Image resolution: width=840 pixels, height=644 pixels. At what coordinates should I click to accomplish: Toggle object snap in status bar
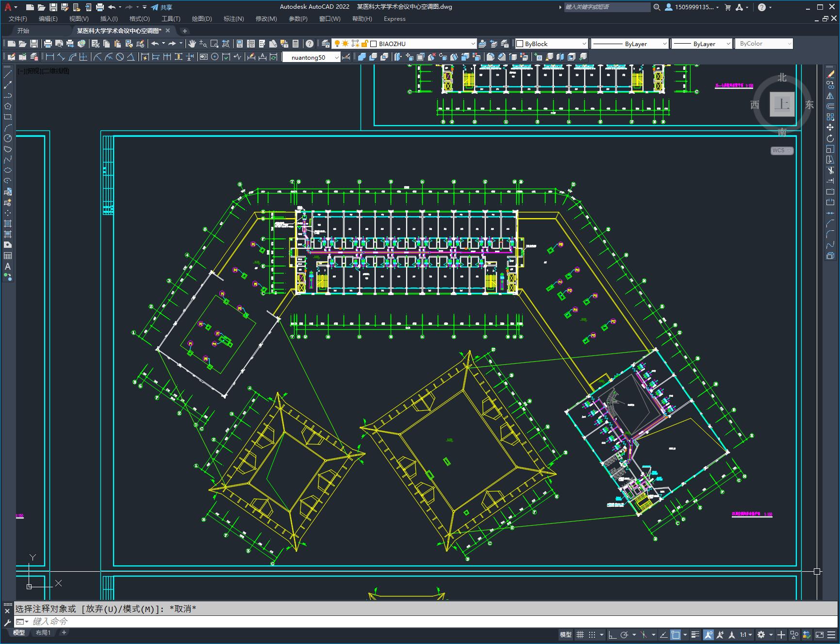[x=675, y=634]
